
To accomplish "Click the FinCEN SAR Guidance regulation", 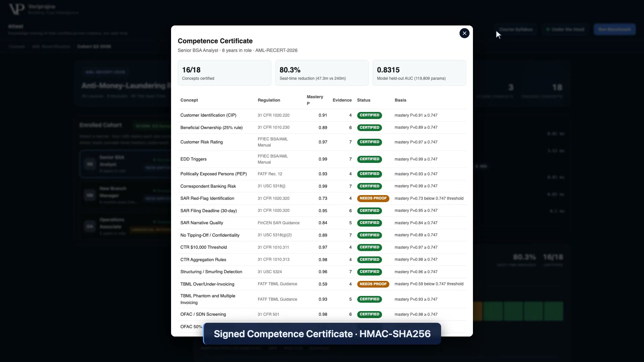I will coord(278,223).
